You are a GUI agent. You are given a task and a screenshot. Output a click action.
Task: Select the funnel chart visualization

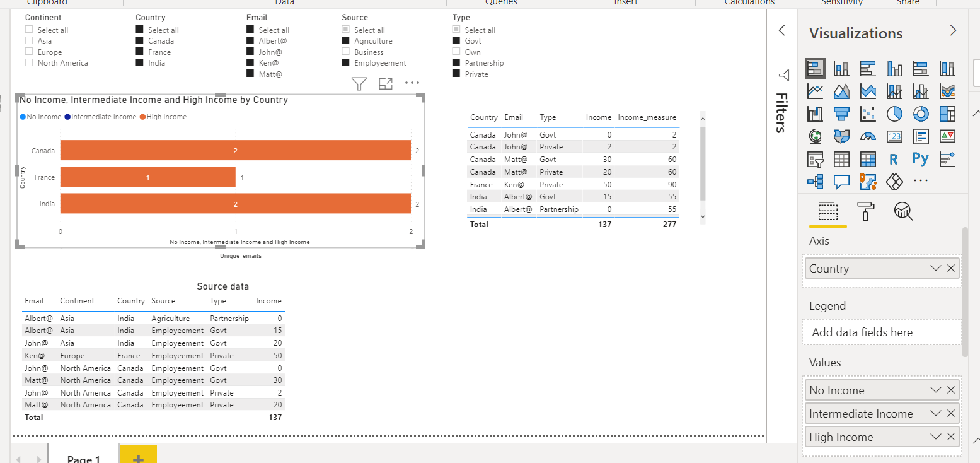[841, 114]
